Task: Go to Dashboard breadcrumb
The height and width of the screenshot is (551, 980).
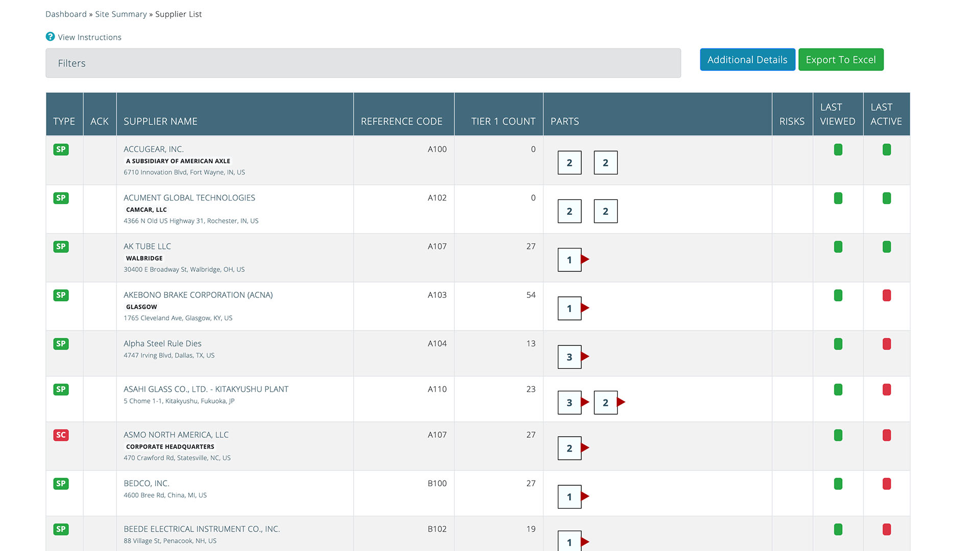Action: pos(66,14)
